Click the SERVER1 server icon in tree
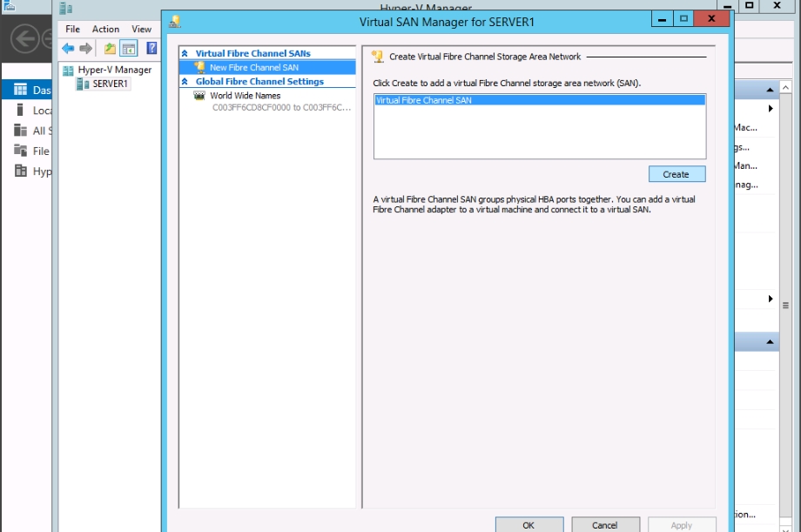The width and height of the screenshot is (801, 532). [83, 84]
